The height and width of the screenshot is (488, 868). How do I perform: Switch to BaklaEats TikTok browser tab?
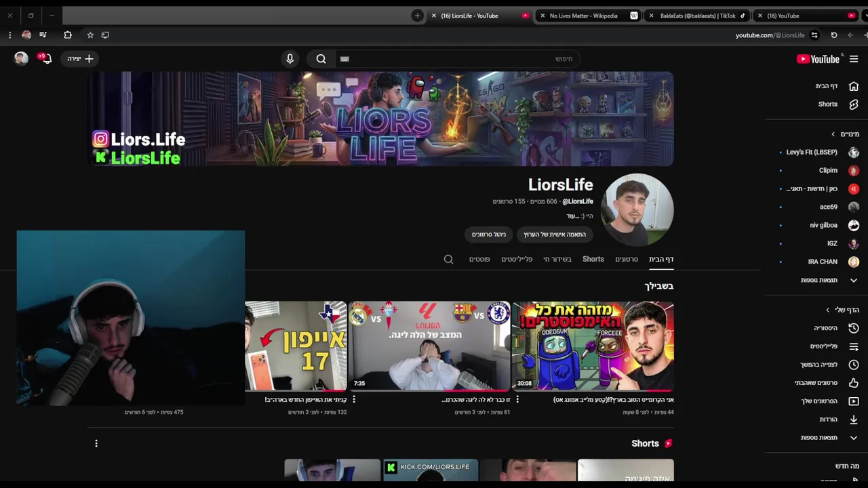[x=698, y=16]
